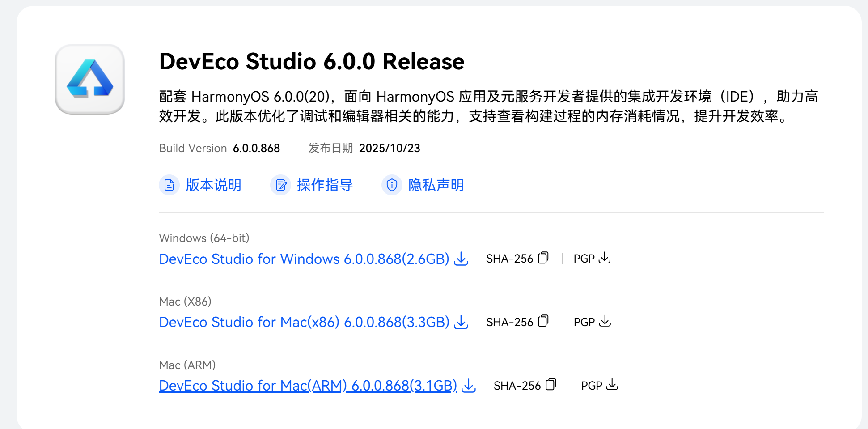868x429 pixels.
Task: Click the release date 2025/10/23
Action: (x=390, y=148)
